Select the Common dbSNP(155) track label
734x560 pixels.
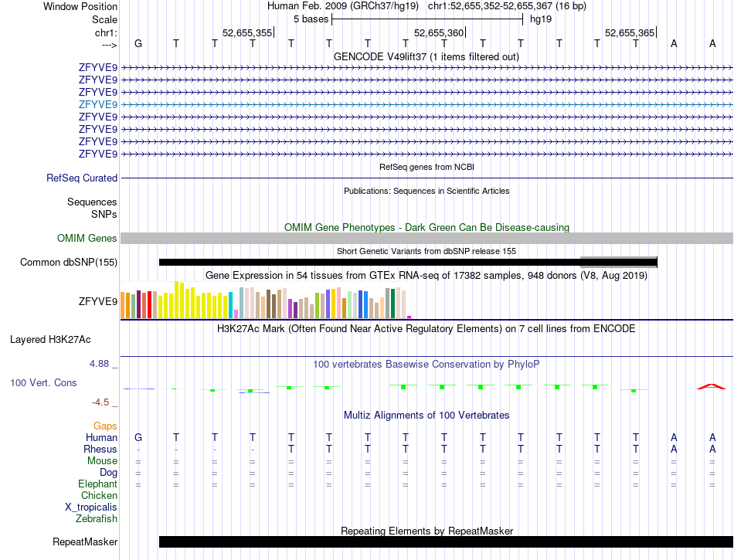click(x=69, y=263)
